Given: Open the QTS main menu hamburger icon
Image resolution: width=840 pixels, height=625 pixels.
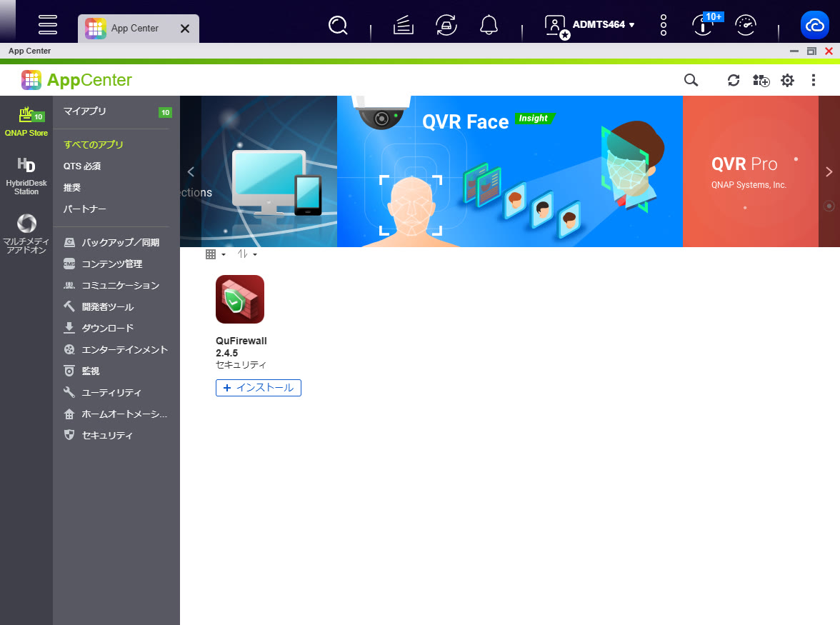Looking at the screenshot, I should tap(48, 24).
